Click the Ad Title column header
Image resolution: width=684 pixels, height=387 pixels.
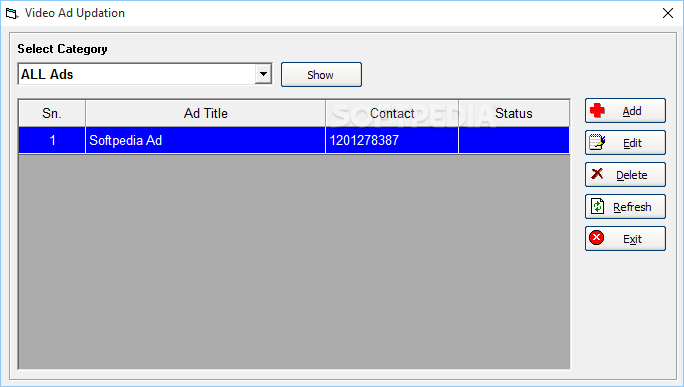point(205,113)
